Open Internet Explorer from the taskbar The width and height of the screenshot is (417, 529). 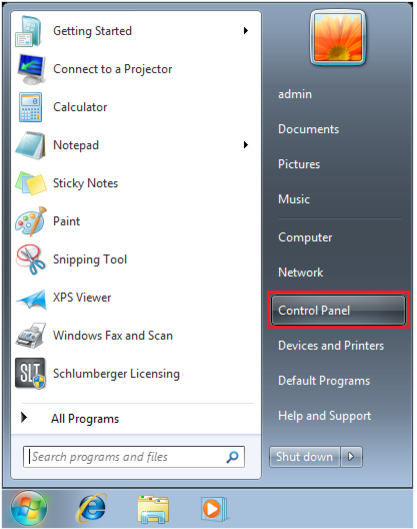tap(92, 508)
